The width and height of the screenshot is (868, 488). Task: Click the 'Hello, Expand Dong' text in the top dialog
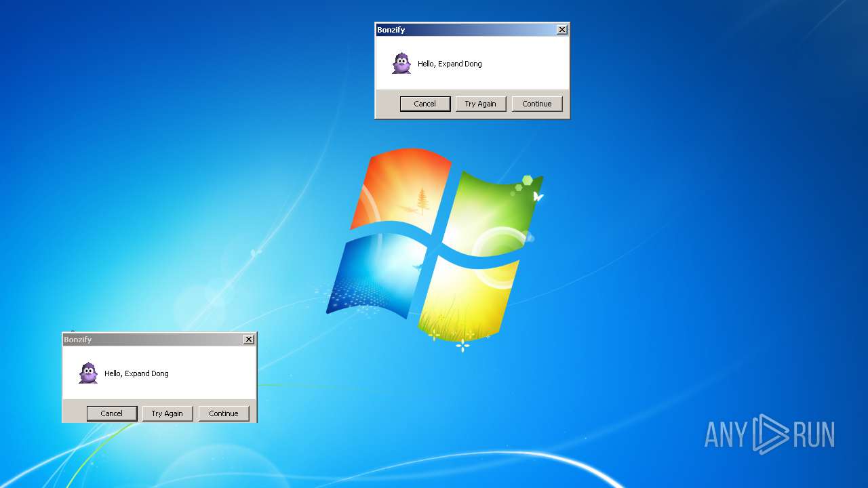pos(450,64)
